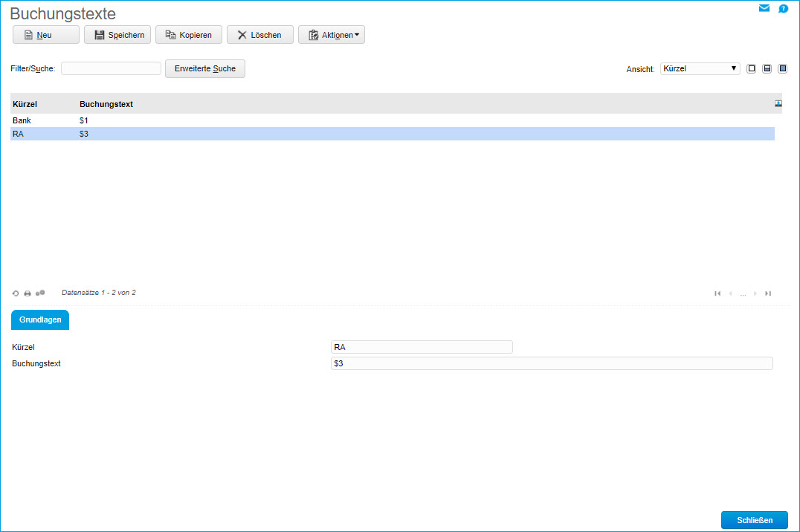Open the mail envelope icon

pyautogui.click(x=764, y=9)
